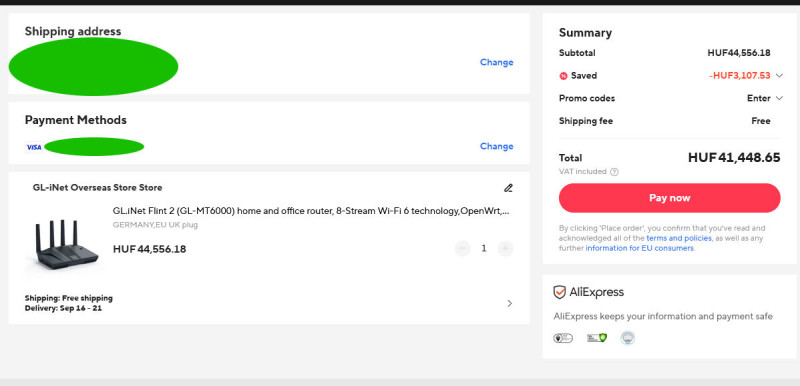
Task: Expand the Promo codes entry
Action: (779, 98)
